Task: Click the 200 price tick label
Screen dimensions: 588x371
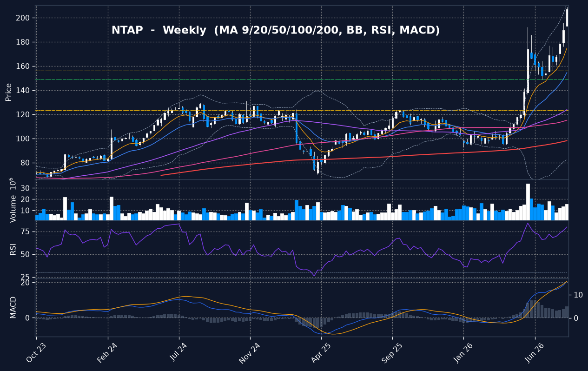Action: [23, 18]
